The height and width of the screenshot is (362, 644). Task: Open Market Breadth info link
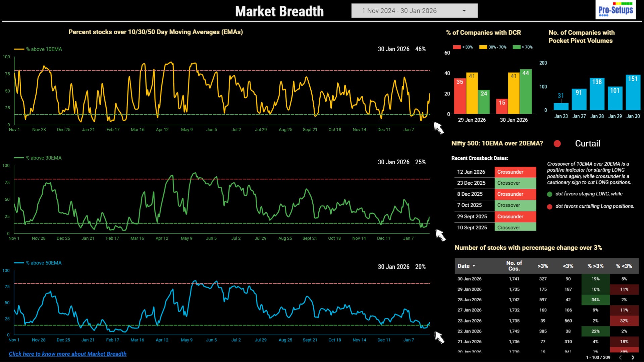[x=67, y=354]
